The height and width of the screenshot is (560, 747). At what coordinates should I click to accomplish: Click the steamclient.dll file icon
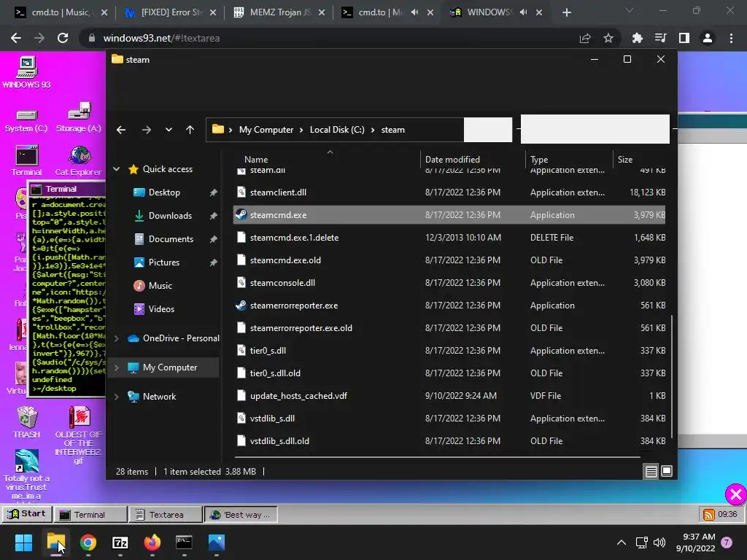click(241, 192)
